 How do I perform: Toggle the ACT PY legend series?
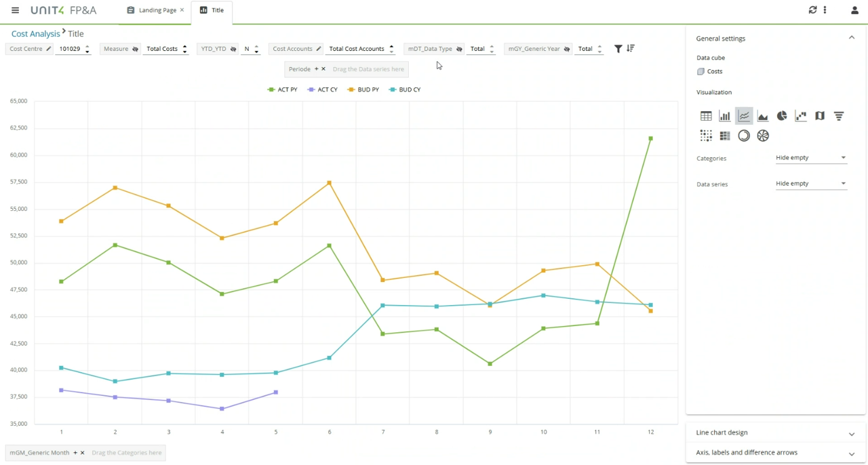pyautogui.click(x=283, y=89)
